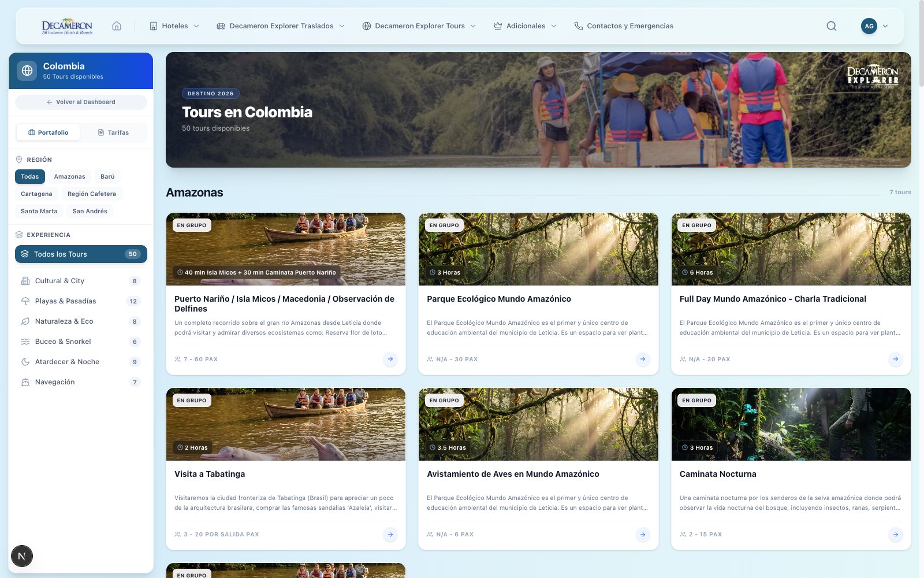Select Cultural & City experience

[x=81, y=281]
